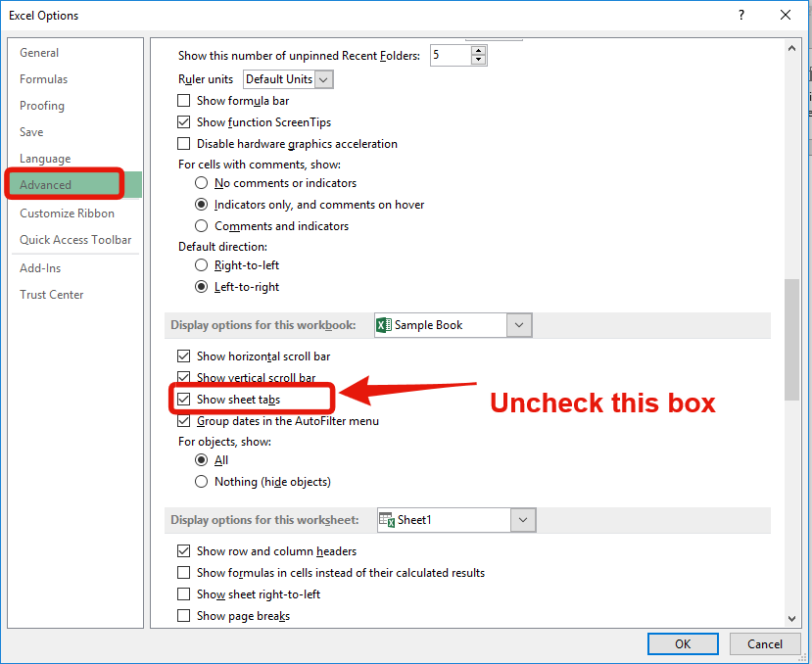
Task: Click the Recent Folders number field
Action: tap(451, 56)
